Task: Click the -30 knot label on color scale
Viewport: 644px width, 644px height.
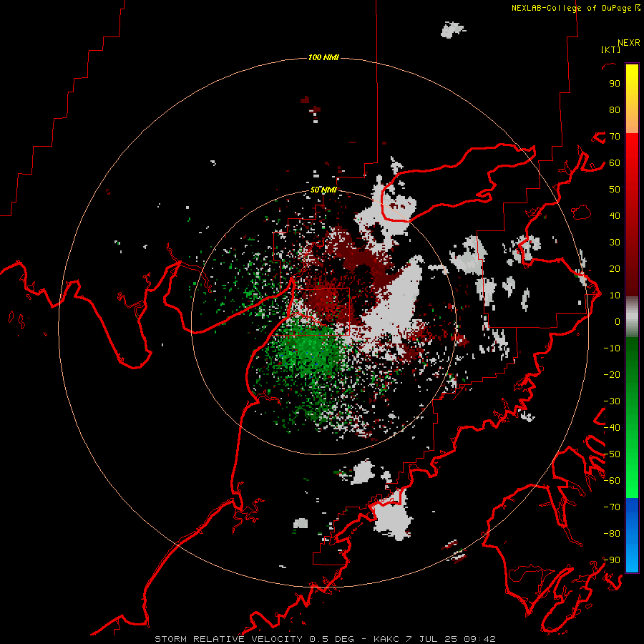Action: (612, 401)
